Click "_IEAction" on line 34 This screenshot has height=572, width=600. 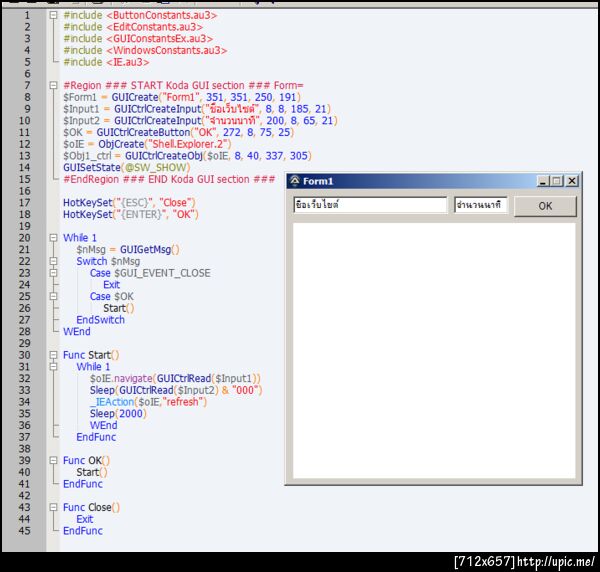click(112, 402)
